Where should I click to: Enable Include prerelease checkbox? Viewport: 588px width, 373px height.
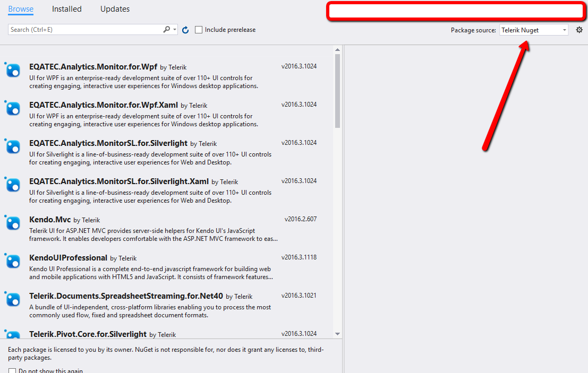(199, 30)
